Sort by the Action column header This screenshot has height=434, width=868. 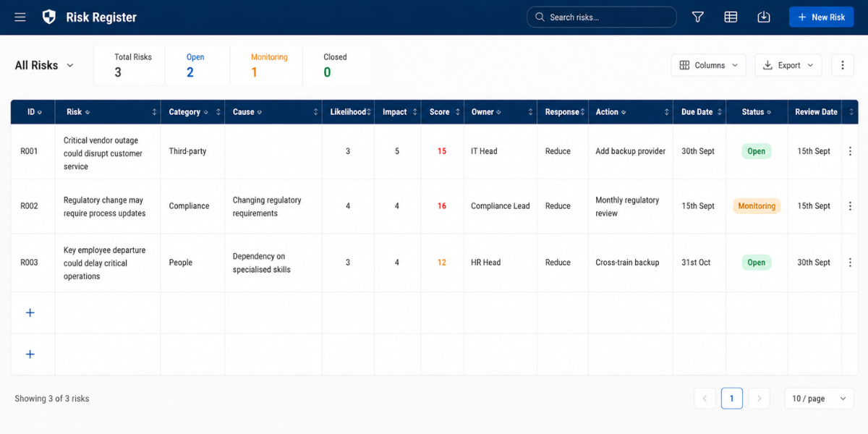tap(631, 112)
